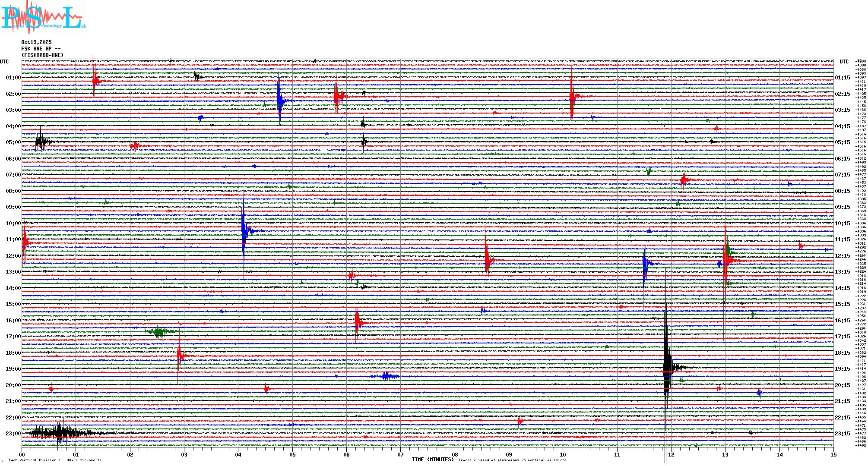868x466 pixels.
Task: Click the right UTC axis label
Action: click(x=844, y=62)
